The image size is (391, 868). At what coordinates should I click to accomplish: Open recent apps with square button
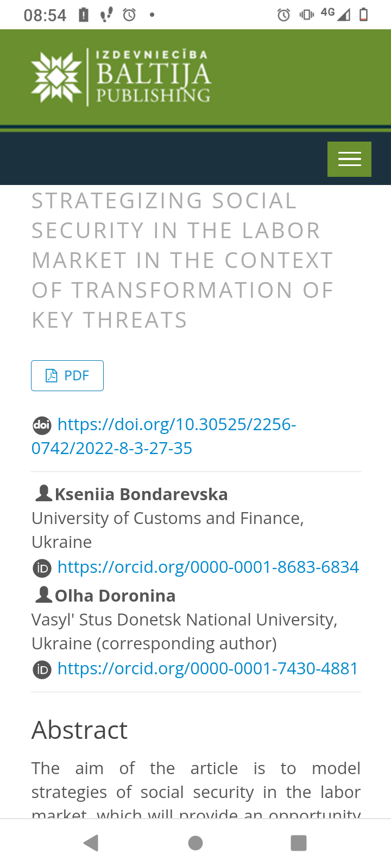299,843
